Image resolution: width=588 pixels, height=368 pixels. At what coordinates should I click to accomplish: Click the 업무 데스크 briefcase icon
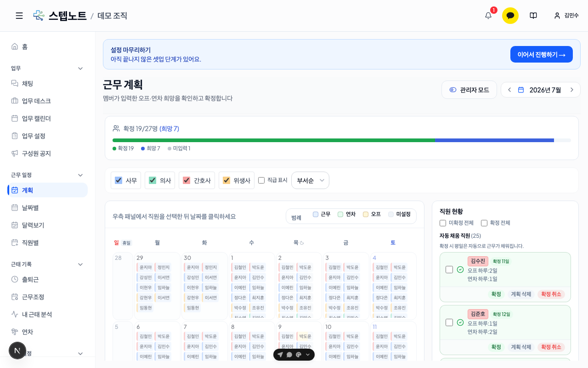click(x=15, y=101)
